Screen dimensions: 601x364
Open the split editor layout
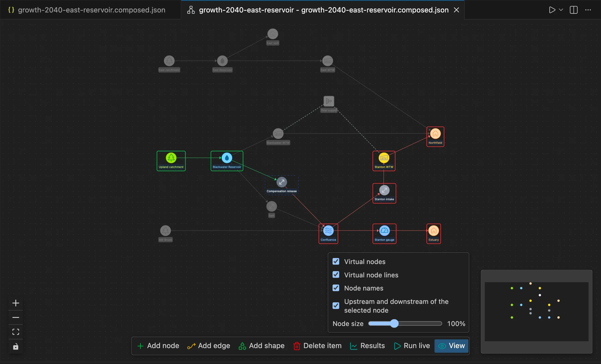point(573,10)
